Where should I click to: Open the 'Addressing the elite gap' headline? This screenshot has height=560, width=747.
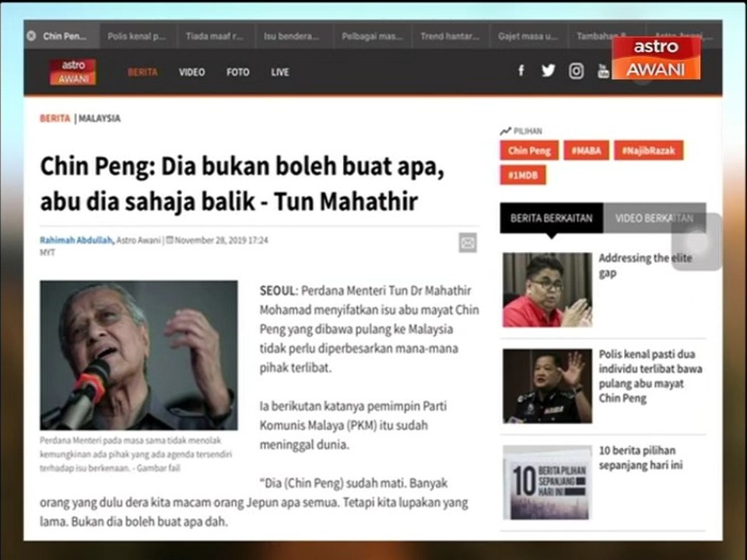645,266
